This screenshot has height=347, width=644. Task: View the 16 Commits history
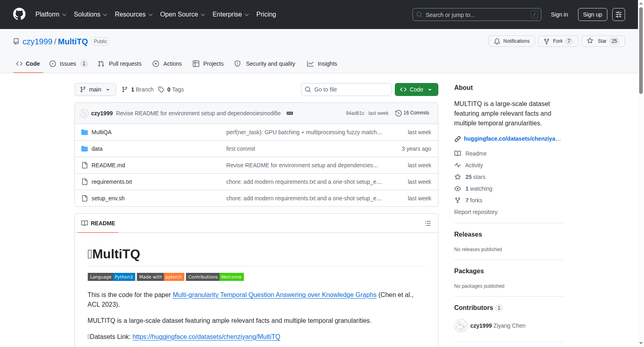point(412,113)
